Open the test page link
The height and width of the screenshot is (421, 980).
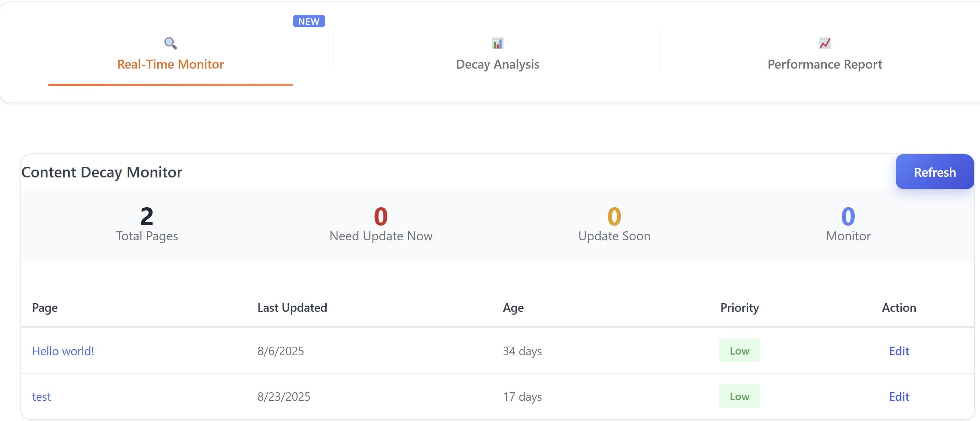click(42, 396)
